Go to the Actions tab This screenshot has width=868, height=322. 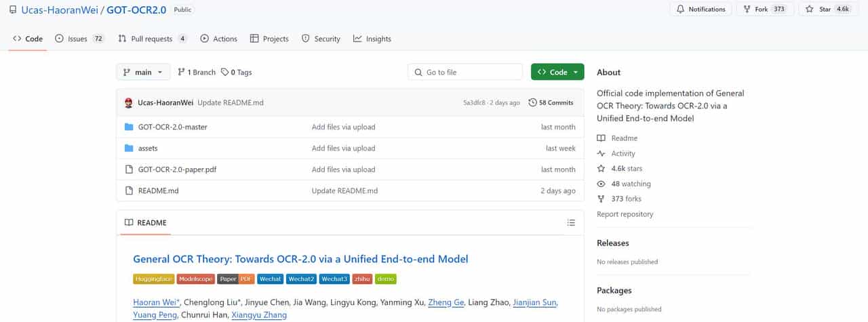[x=218, y=39]
